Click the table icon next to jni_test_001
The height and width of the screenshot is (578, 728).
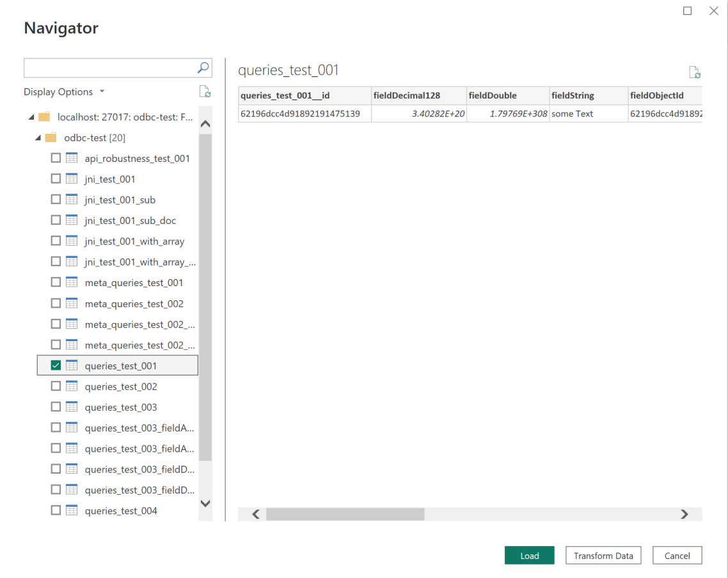point(71,179)
